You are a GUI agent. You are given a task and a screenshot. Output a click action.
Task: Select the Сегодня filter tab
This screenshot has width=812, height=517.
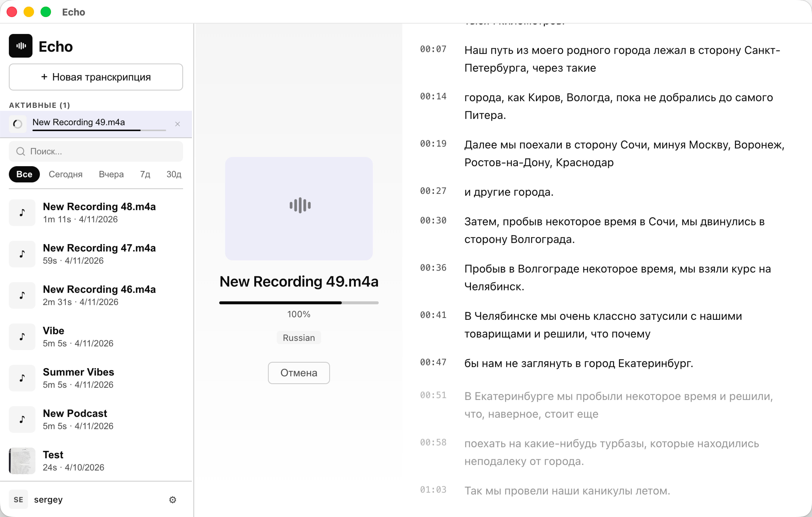click(66, 174)
